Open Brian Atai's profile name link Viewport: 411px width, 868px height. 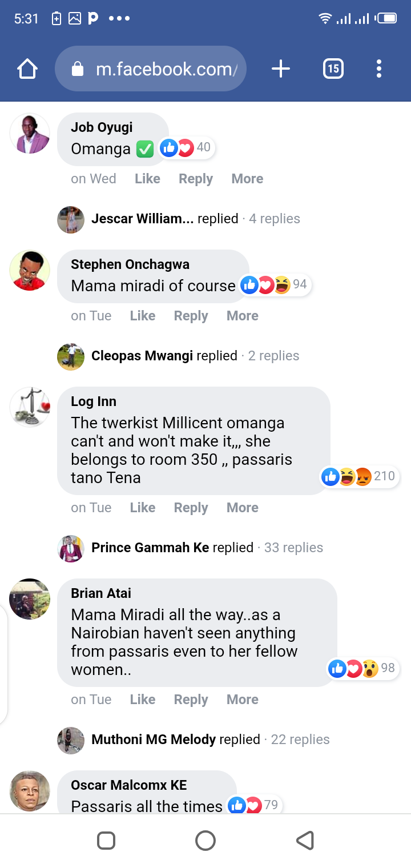pyautogui.click(x=101, y=593)
